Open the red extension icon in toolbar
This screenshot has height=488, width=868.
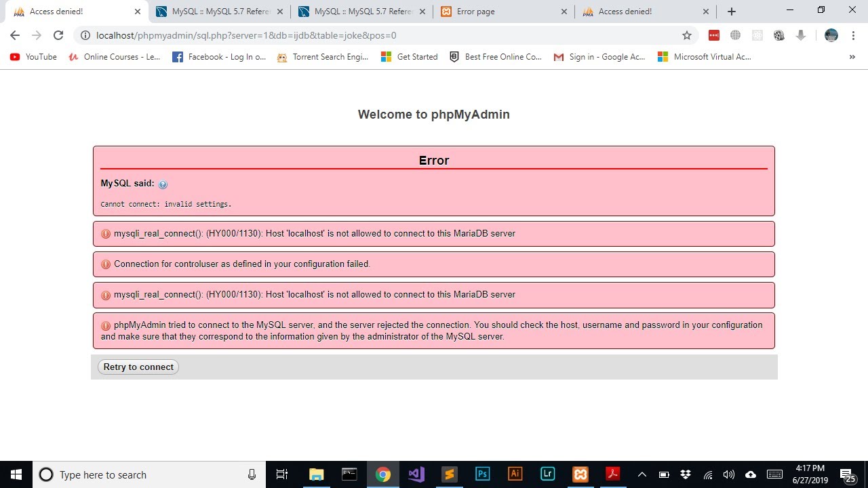713,35
